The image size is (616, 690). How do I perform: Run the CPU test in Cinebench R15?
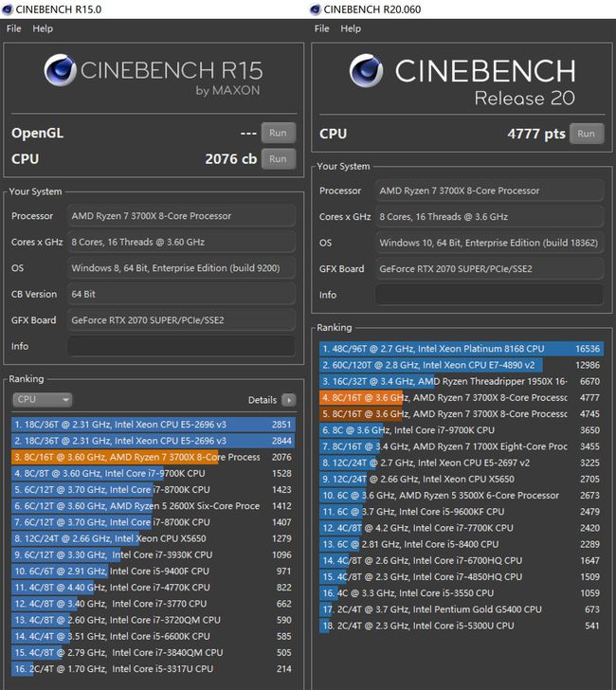pos(278,159)
